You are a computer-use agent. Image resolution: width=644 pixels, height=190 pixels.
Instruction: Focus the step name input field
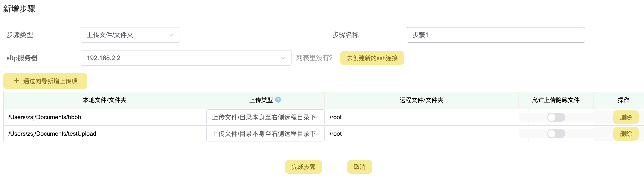(495, 35)
